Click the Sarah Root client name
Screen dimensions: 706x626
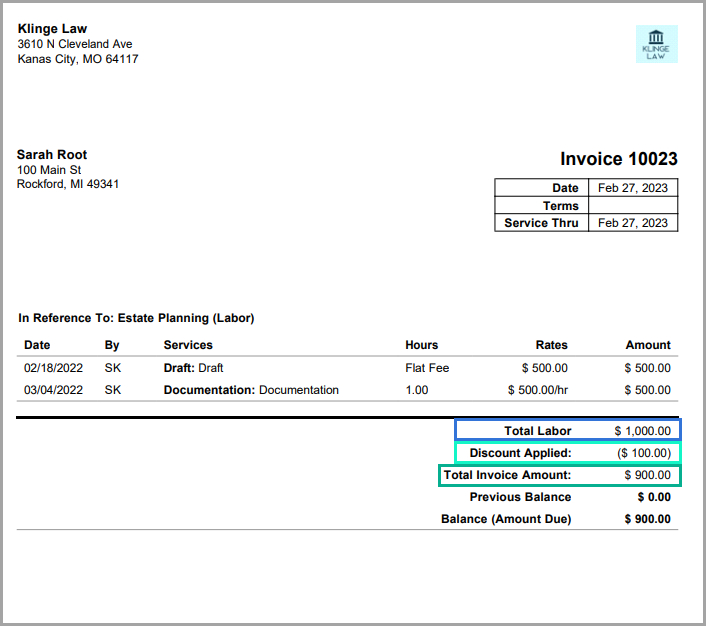coord(52,155)
